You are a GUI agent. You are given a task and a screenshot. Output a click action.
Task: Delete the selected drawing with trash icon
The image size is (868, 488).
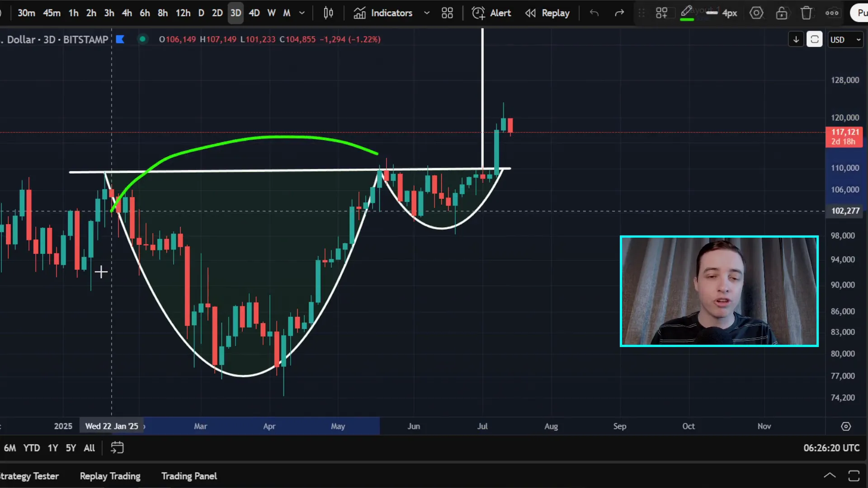pos(807,13)
